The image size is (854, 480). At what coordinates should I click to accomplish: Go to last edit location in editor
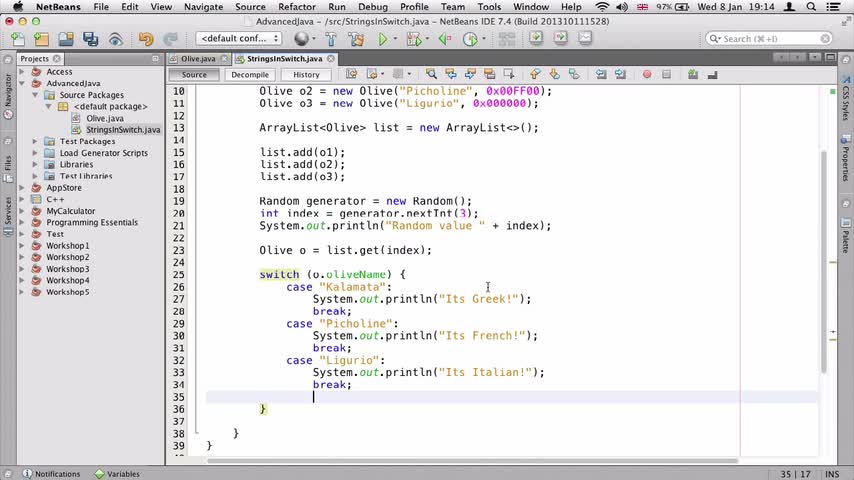tap(351, 74)
